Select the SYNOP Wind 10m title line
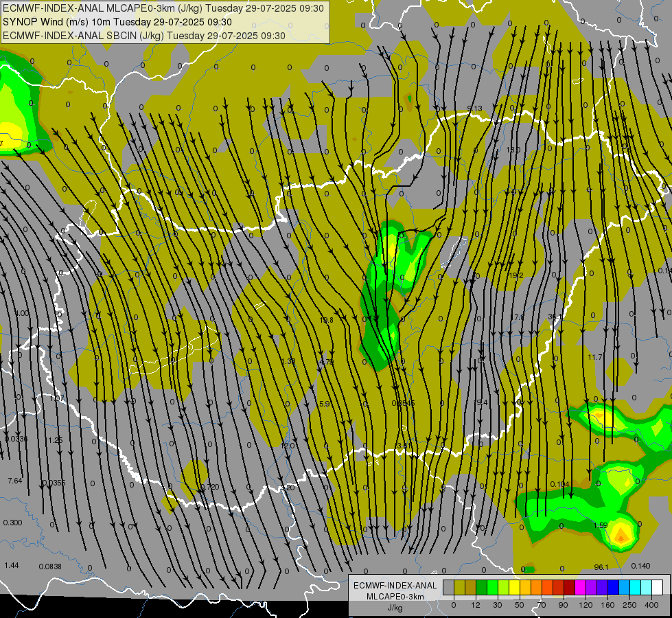The width and height of the screenshot is (672, 618). tap(117, 22)
